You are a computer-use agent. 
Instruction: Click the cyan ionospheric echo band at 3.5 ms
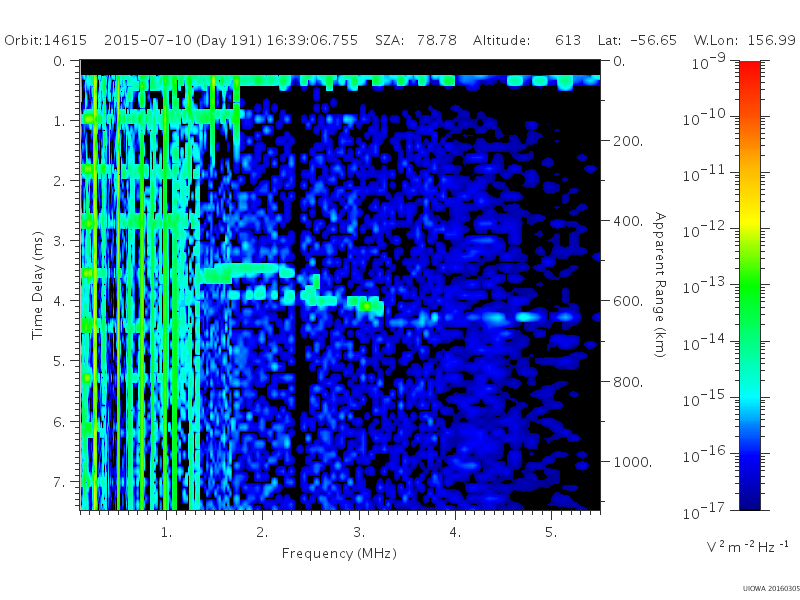click(246, 271)
